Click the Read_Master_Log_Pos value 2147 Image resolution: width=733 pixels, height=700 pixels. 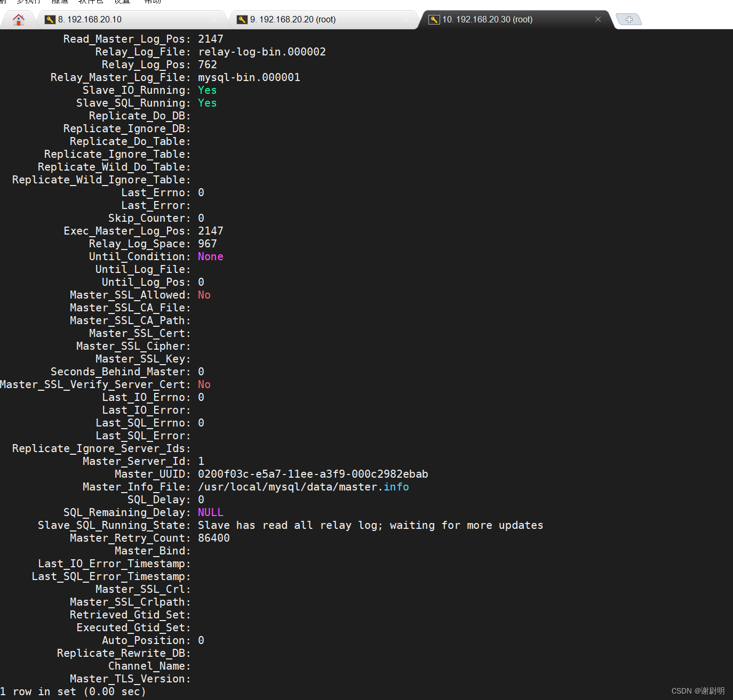pos(211,39)
